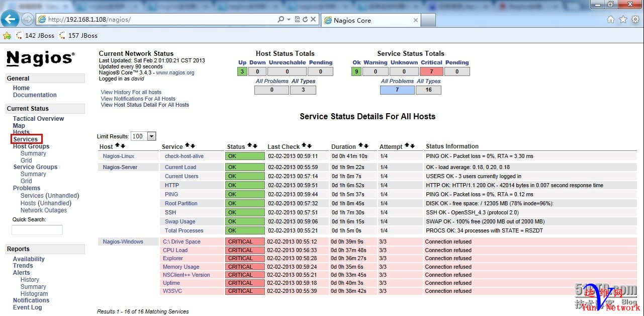Click the CPU Load service link

click(x=175, y=250)
